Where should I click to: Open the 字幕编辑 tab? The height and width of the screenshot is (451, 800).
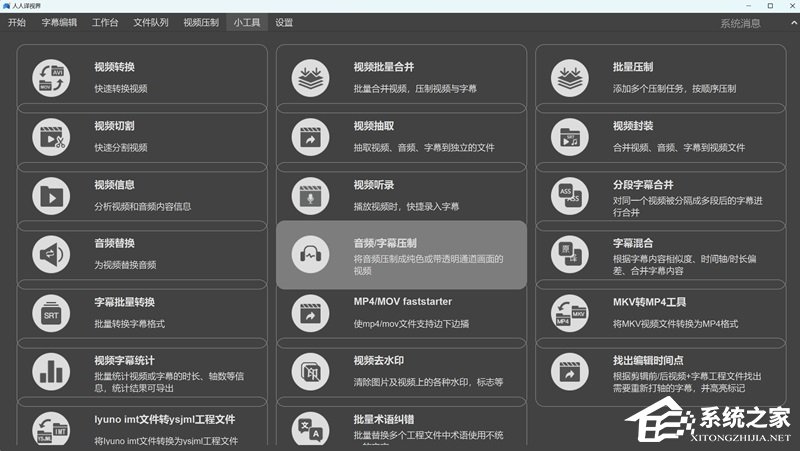pyautogui.click(x=59, y=22)
